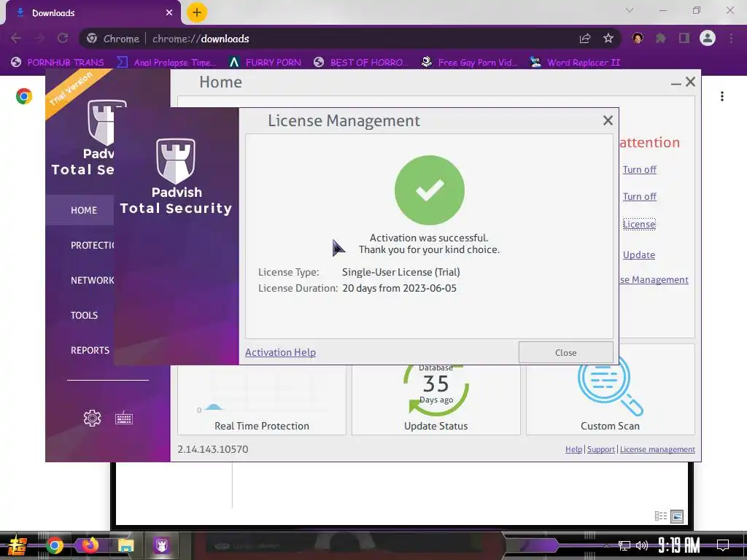Open File Explorer from the taskbar
The image size is (747, 560).
(125, 545)
